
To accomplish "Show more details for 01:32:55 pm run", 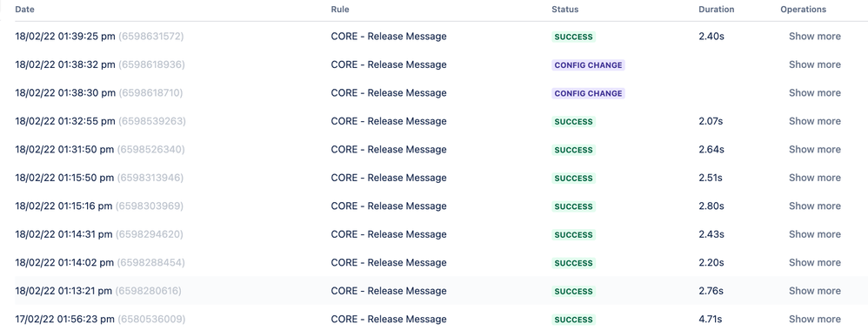I will click(x=814, y=121).
